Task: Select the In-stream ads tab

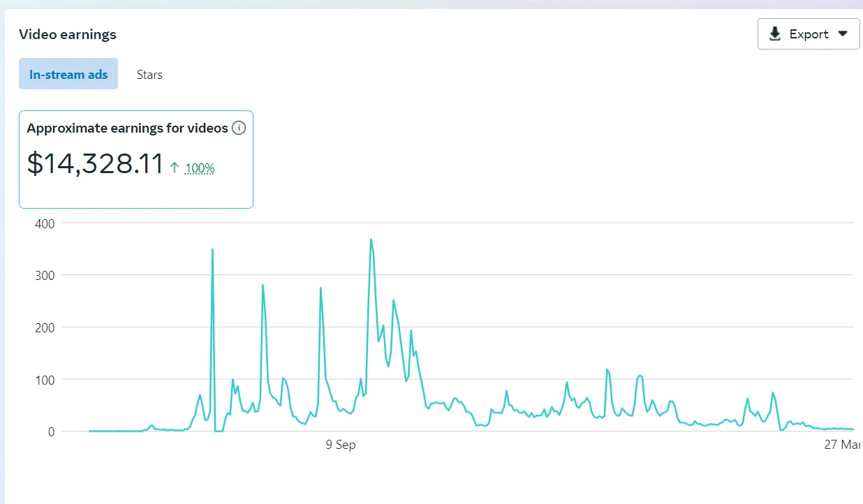Action: click(x=68, y=74)
